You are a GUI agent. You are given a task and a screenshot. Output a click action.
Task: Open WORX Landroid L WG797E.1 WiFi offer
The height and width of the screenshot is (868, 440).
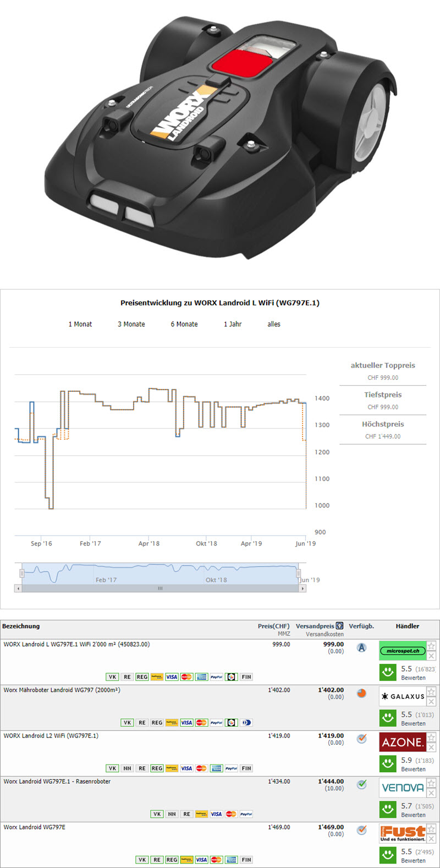pyautogui.click(x=76, y=644)
